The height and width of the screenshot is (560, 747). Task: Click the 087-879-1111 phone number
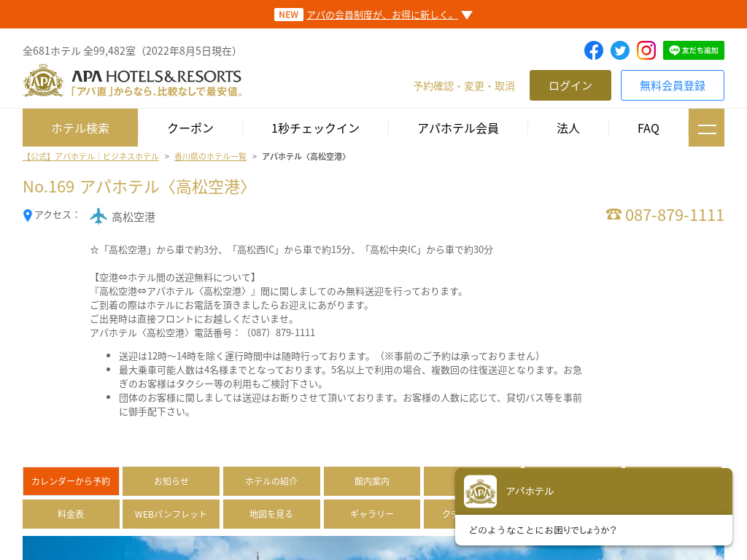point(674,215)
